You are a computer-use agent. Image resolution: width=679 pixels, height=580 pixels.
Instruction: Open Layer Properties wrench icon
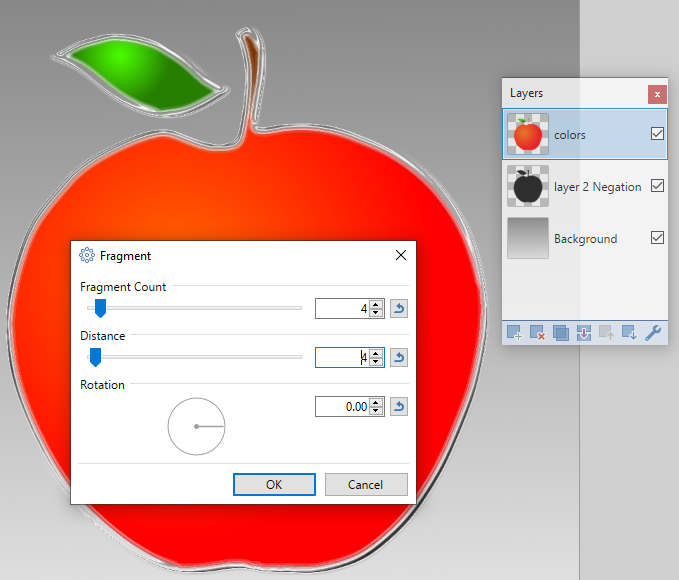[653, 333]
